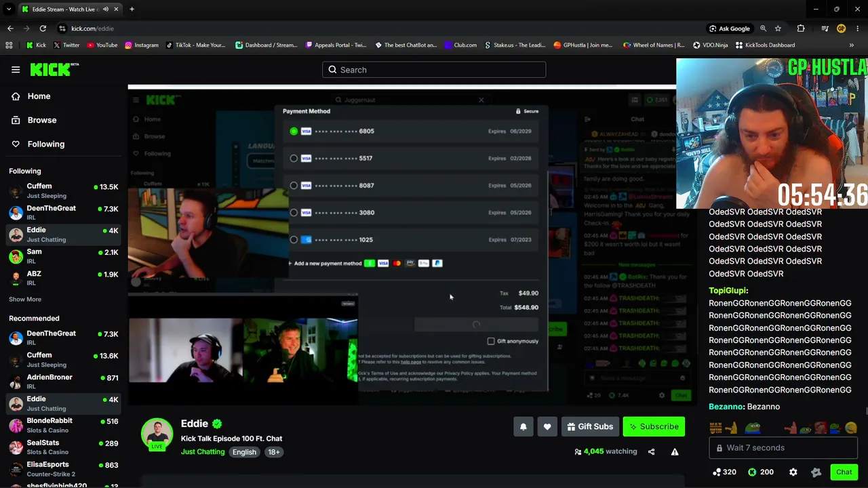Show hidden bookmarks with the overflow chevron
Image resolution: width=868 pixels, height=488 pixels.
(x=851, y=45)
